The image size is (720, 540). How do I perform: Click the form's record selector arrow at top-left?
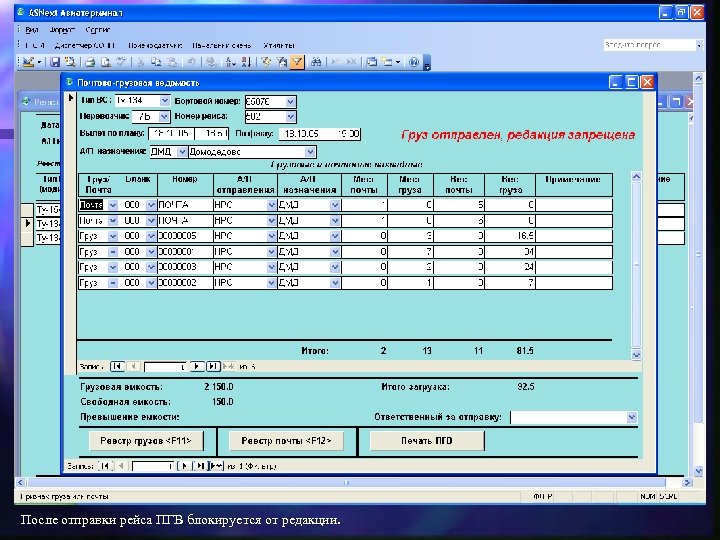tap(71, 98)
